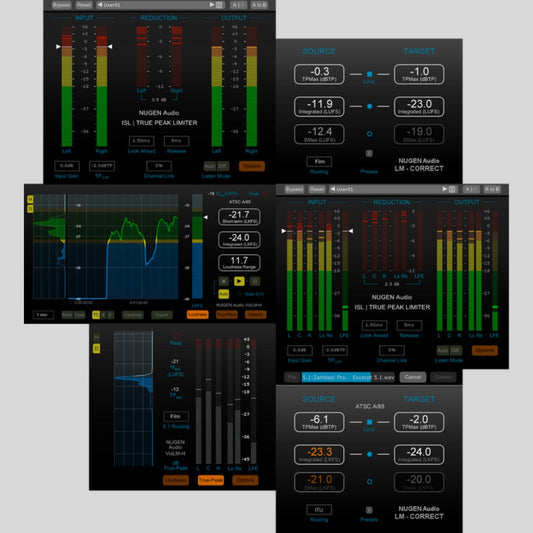
Task: Click H icon in VisLM true-peak window
Action: [x=97, y=337]
